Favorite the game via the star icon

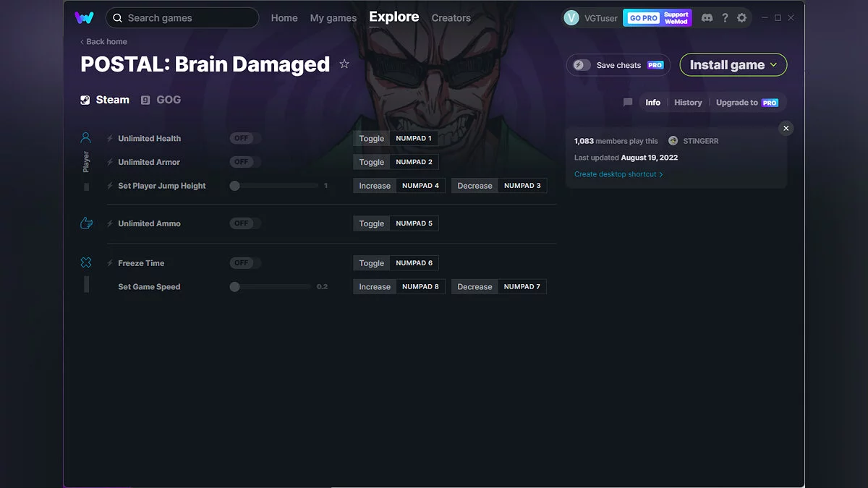[x=344, y=64]
